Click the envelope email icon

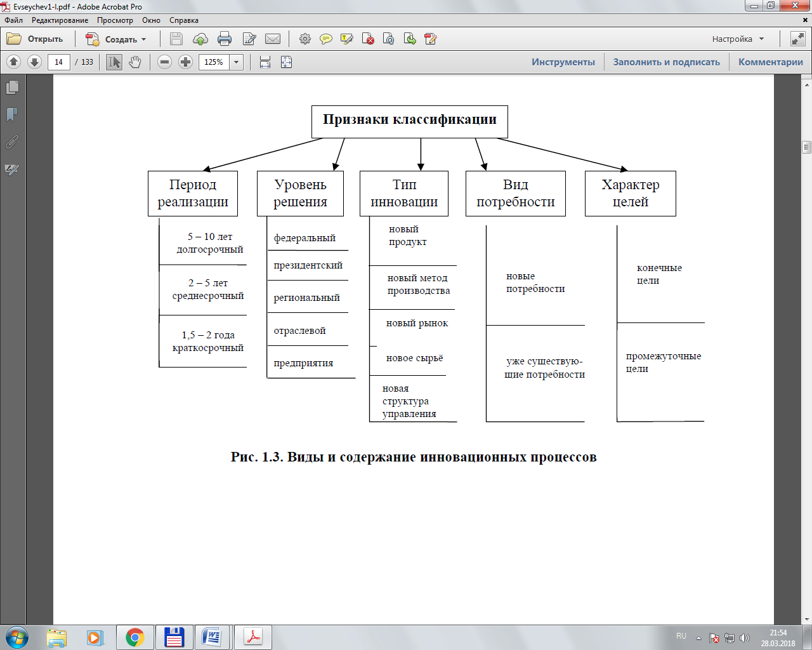[x=273, y=39]
